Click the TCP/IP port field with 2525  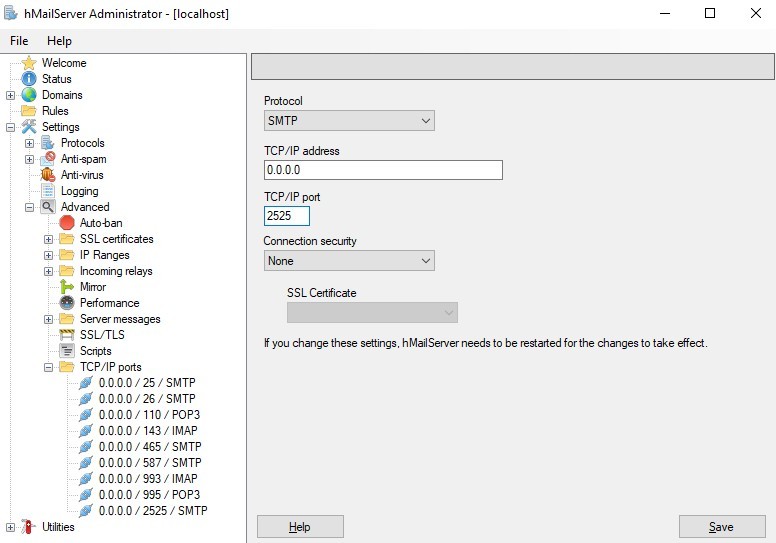[287, 216]
